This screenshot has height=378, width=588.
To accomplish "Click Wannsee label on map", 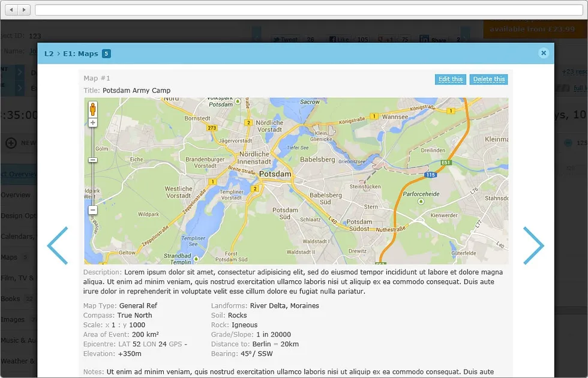I will click(395, 116).
